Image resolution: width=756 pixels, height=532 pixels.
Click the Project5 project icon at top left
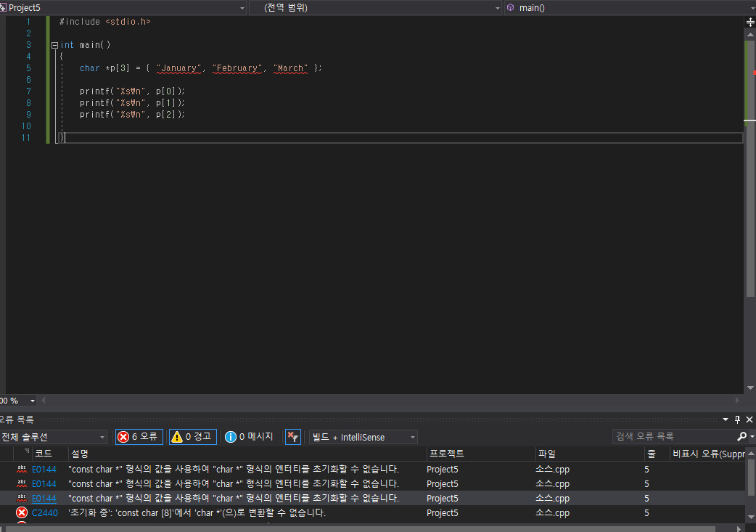pyautogui.click(x=3, y=7)
